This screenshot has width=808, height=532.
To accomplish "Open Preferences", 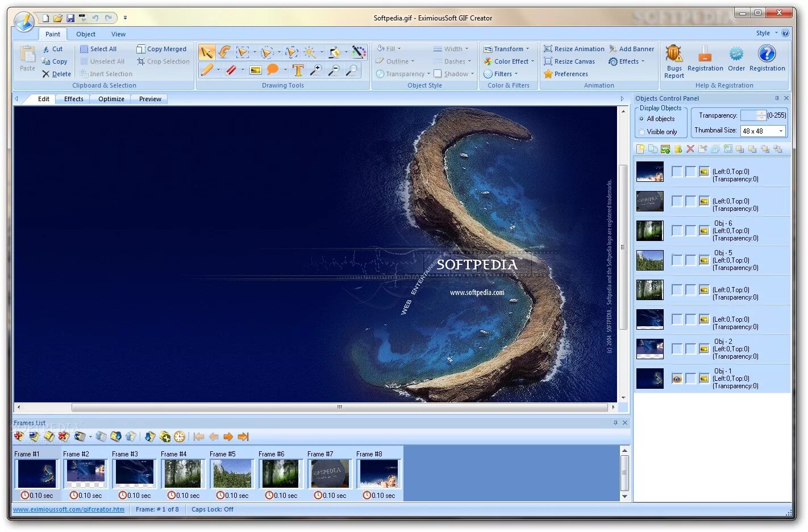I will pos(566,74).
